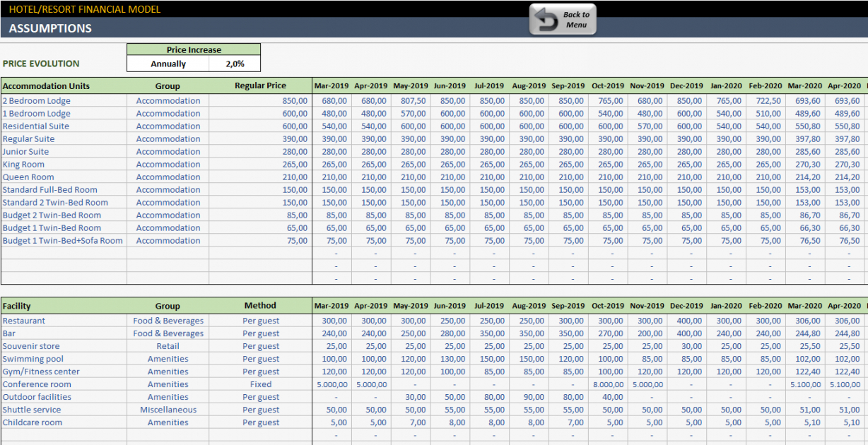This screenshot has height=445, width=868.
Task: Click the Regular Price column header
Action: click(260, 85)
